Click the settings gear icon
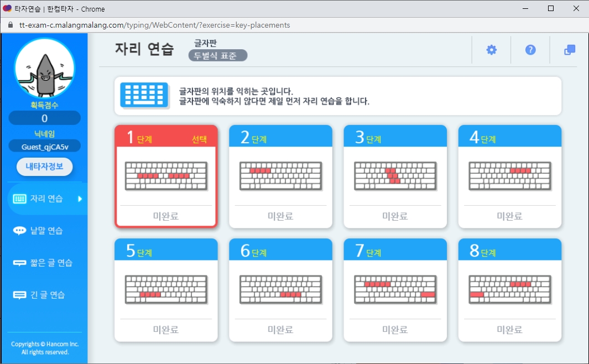589x364 pixels. [x=491, y=49]
